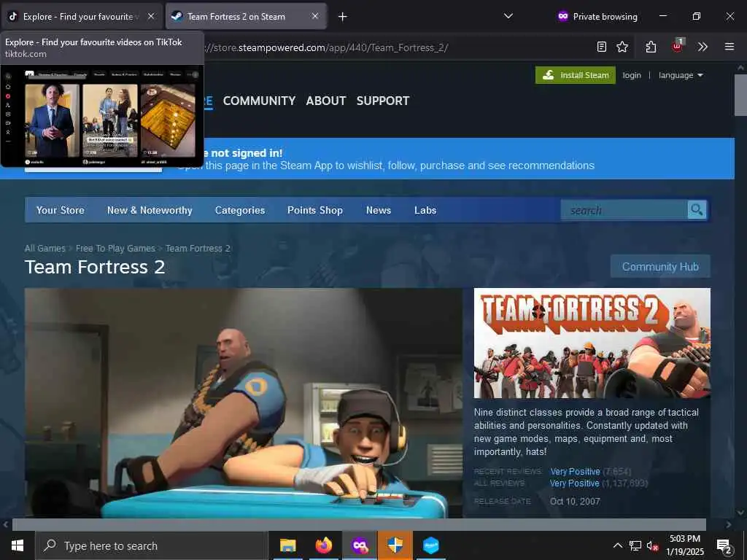Click the TikTok tab preview title text
Viewport: 747px width, 560px height.
point(93,42)
